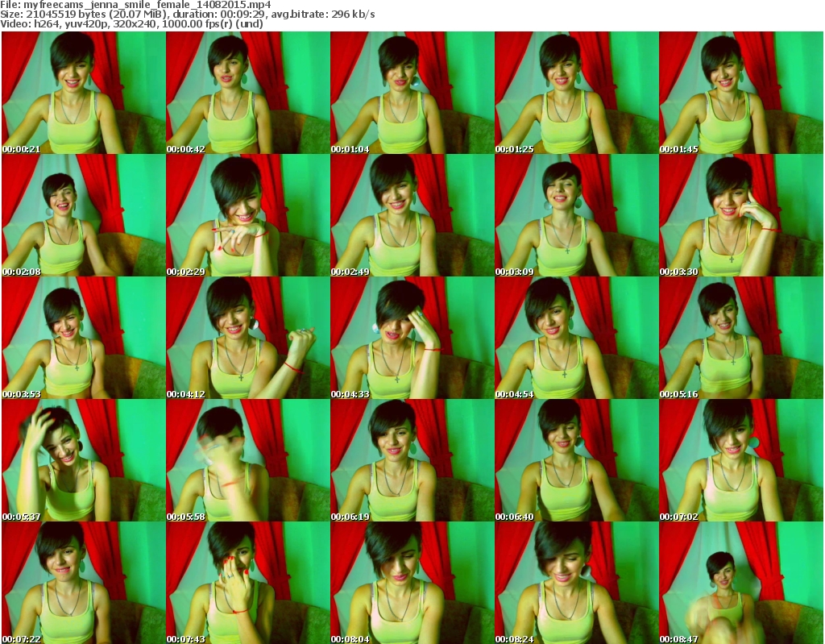The image size is (825, 644).
Task: Open the thumbnail marked 00:07:22
Action: point(84,583)
